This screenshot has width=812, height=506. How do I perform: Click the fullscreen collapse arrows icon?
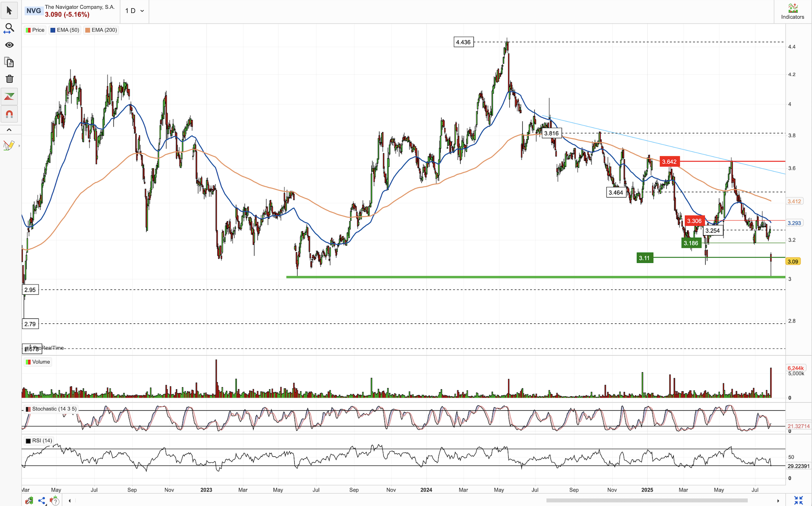[798, 500]
